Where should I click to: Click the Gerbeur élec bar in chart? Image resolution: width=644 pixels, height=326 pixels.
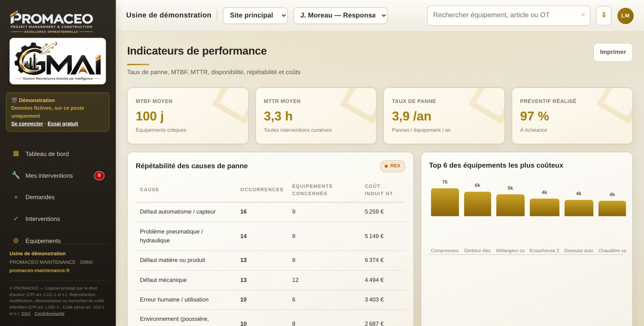478,204
